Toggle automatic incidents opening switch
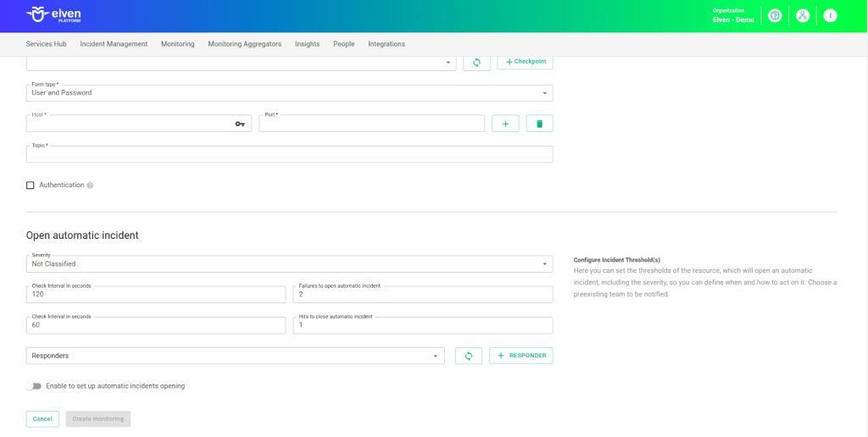The height and width of the screenshot is (437, 868). (34, 386)
